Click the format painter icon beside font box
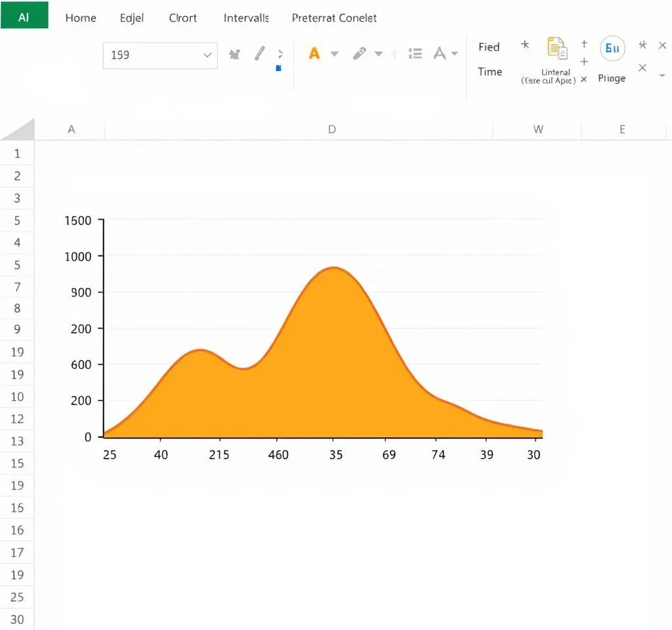 [234, 54]
